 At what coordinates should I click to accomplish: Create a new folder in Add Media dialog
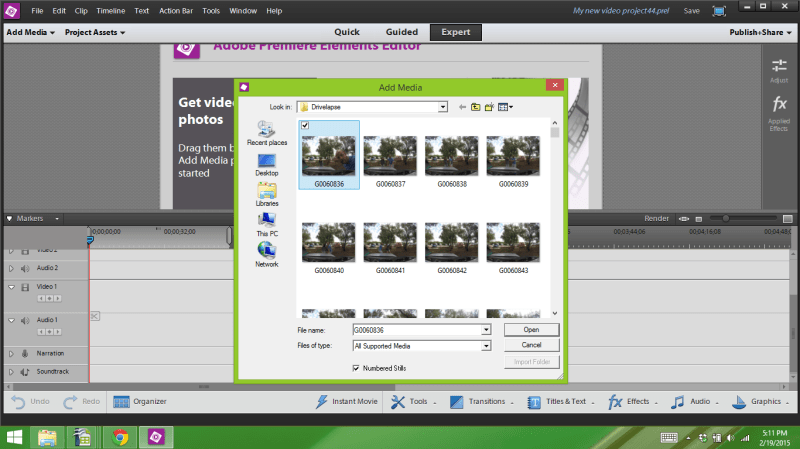[x=489, y=107]
